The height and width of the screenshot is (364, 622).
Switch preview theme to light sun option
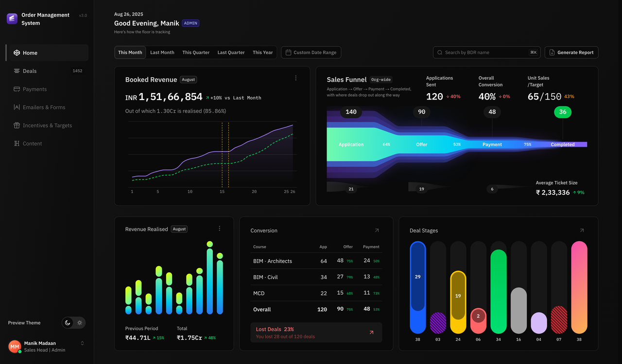point(80,323)
